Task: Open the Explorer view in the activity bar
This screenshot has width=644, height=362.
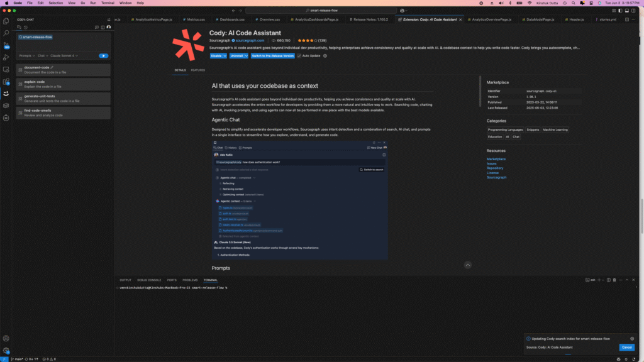Action: pos(6,21)
